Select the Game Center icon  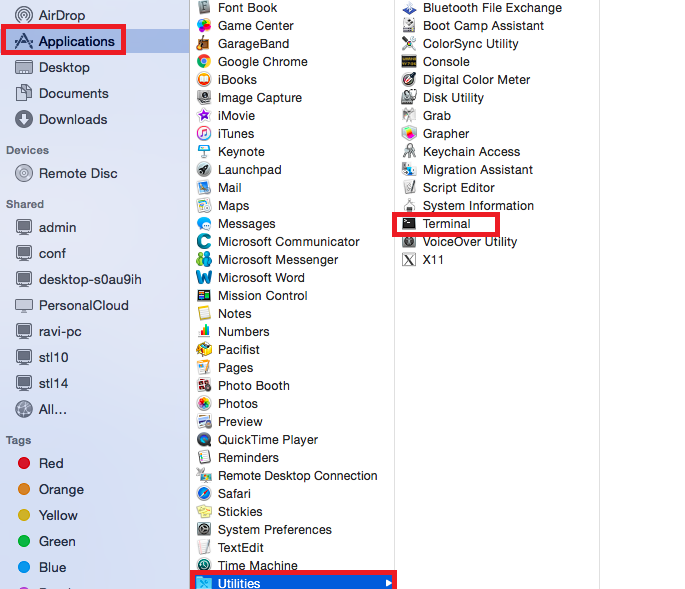point(204,26)
